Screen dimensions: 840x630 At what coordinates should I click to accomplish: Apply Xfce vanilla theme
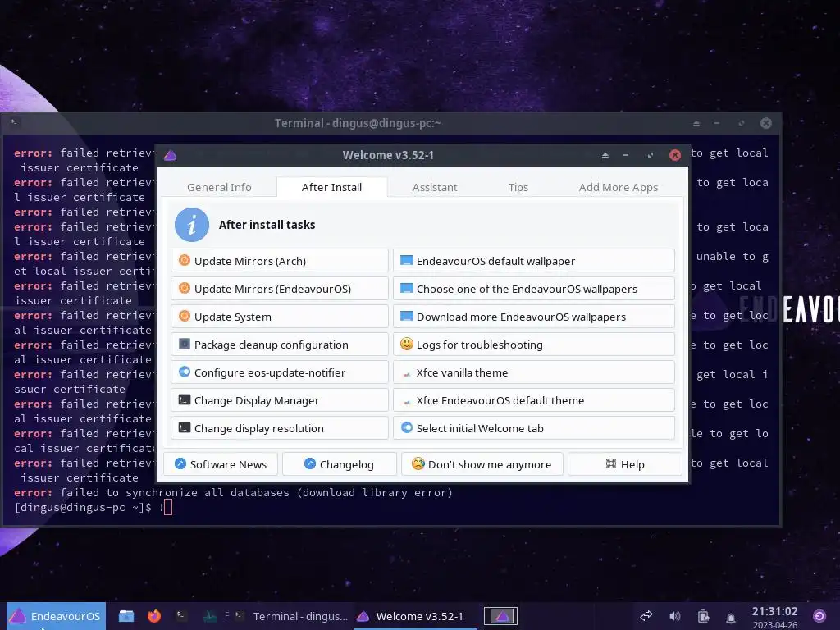(533, 372)
